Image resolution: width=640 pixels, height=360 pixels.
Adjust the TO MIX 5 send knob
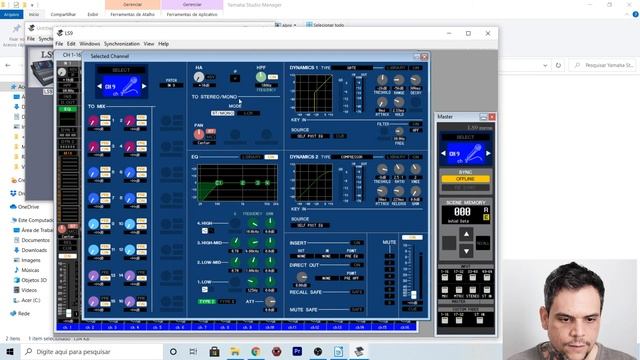pyautogui.click(x=93, y=173)
